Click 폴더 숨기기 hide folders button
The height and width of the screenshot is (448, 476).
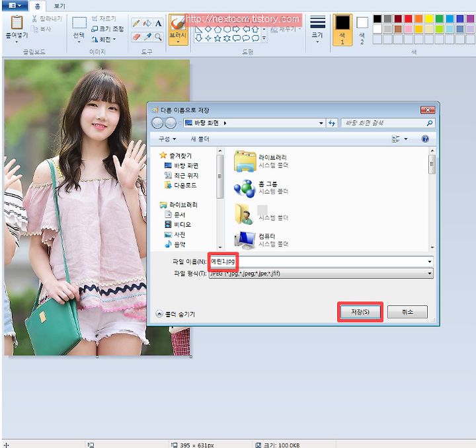(x=175, y=314)
